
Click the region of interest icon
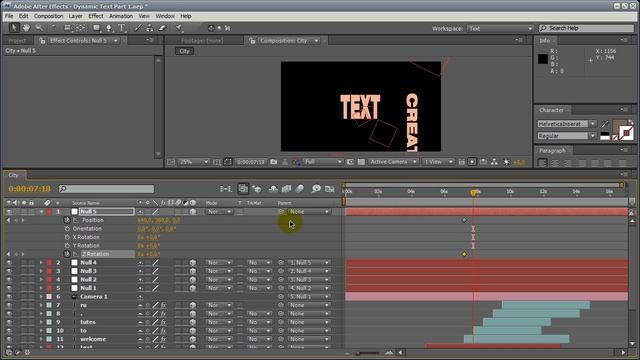[x=350, y=162]
